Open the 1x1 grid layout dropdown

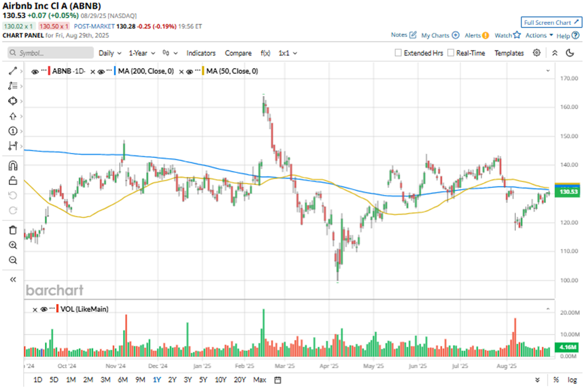click(x=287, y=53)
